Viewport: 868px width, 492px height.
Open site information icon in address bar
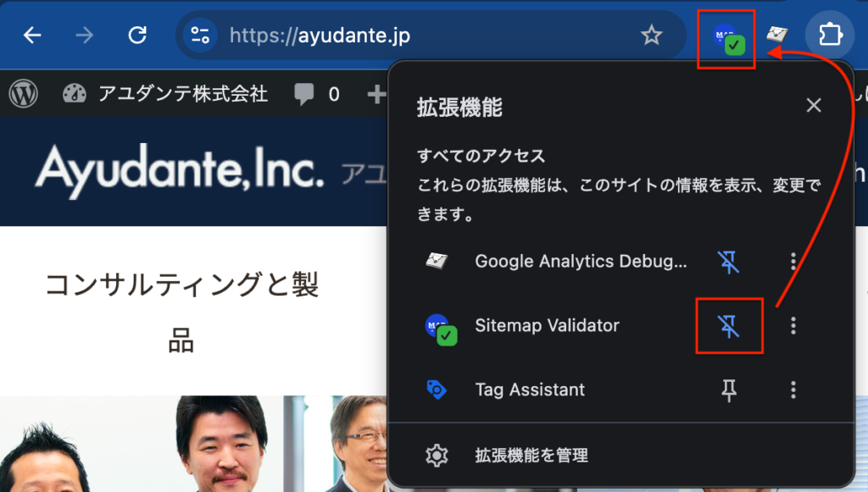tap(199, 36)
